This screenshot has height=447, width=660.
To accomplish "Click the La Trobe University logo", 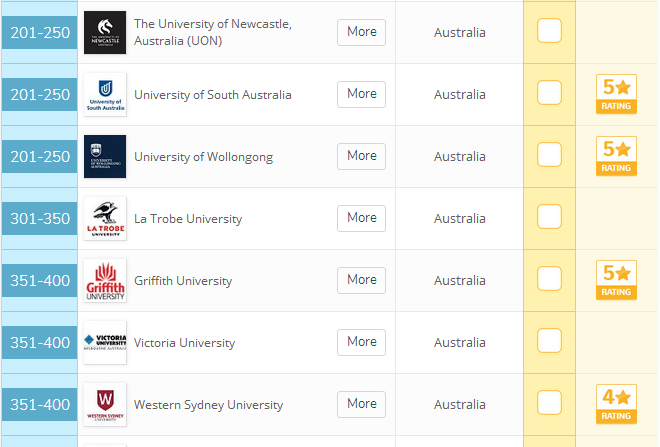I will pyautogui.click(x=105, y=218).
